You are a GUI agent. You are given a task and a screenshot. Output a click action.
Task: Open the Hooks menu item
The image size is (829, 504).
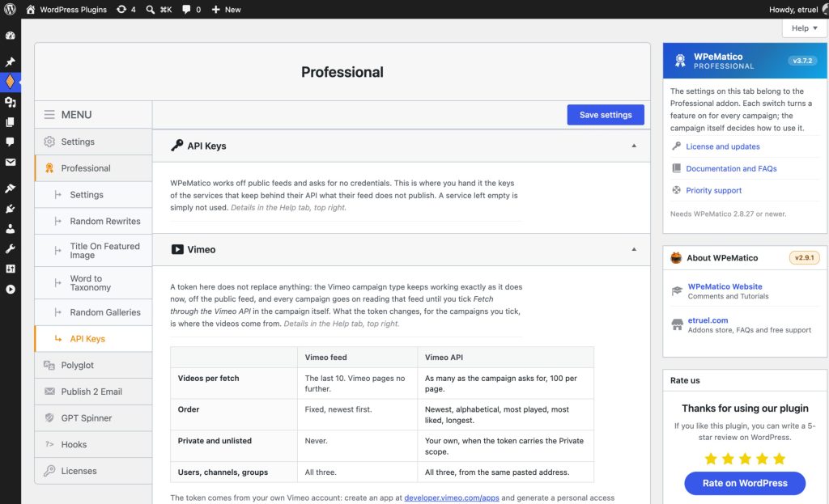tap(94, 444)
